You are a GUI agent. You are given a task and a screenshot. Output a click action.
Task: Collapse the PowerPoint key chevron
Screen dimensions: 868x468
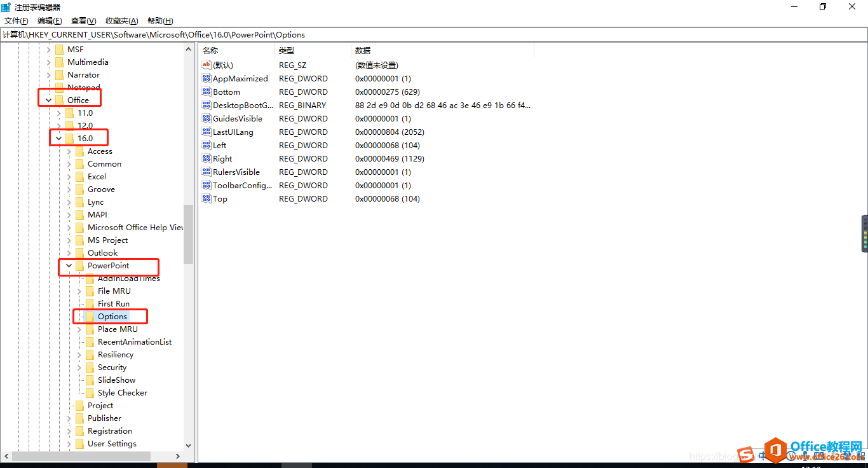pyautogui.click(x=69, y=265)
